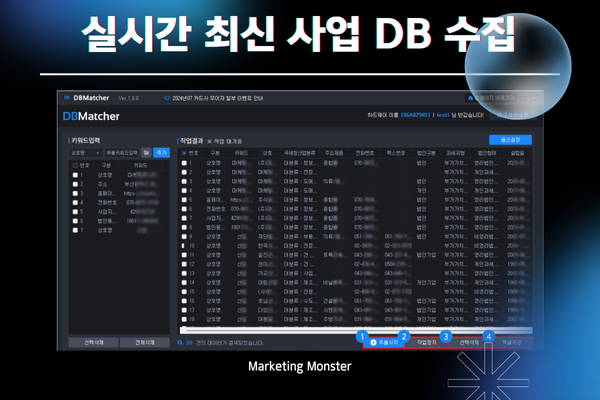Click the 전화번호 column header in results
This screenshot has width=600, height=400.
pyautogui.click(x=365, y=153)
